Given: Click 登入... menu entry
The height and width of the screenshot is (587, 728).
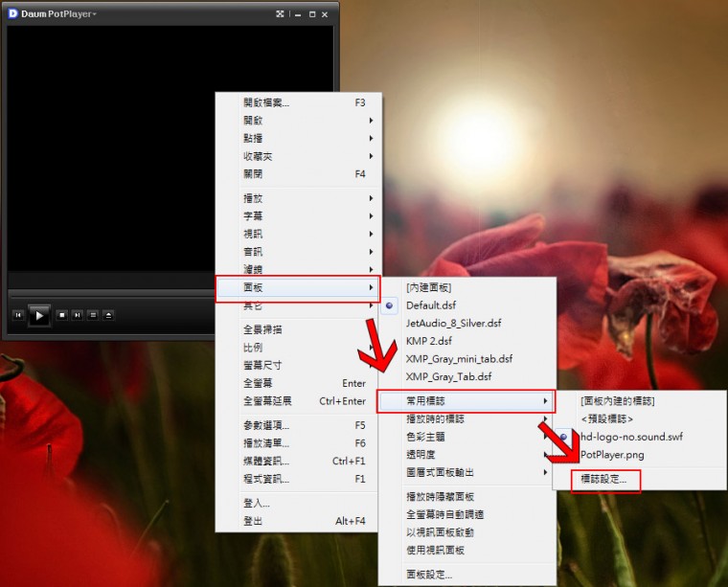Looking at the screenshot, I should click(297, 503).
